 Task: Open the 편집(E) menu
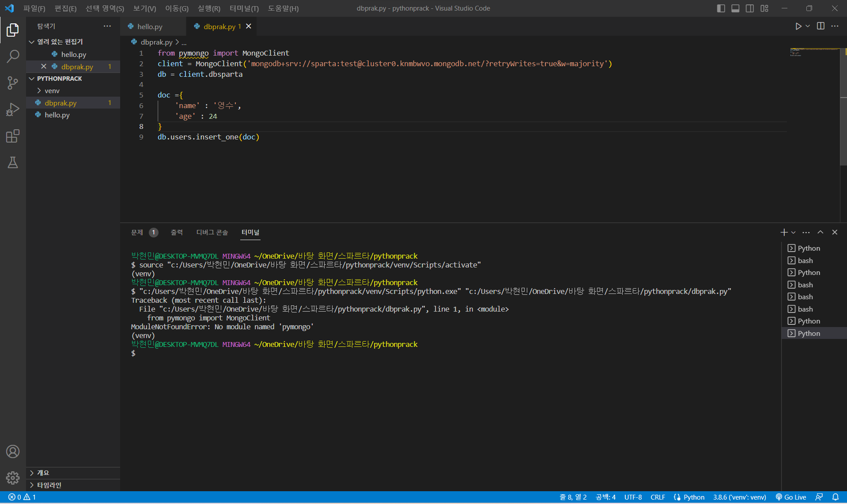click(65, 8)
